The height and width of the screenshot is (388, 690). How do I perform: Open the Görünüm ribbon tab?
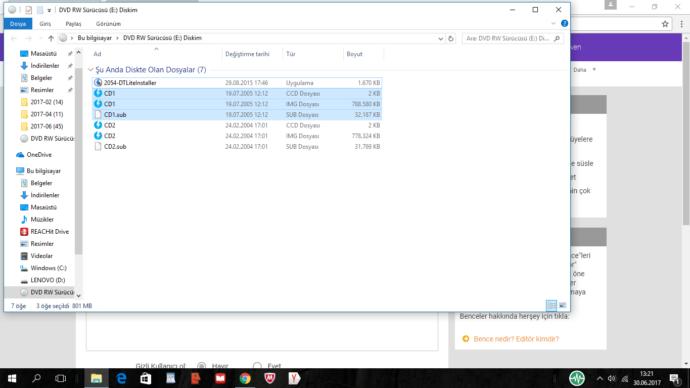[x=108, y=24]
